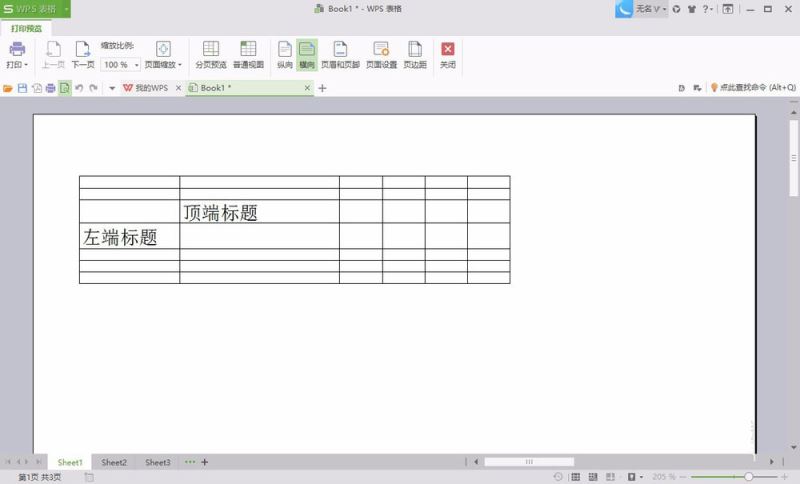800x484 pixels.
Task: Click horizontal scrollbar thumb
Action: 529,462
